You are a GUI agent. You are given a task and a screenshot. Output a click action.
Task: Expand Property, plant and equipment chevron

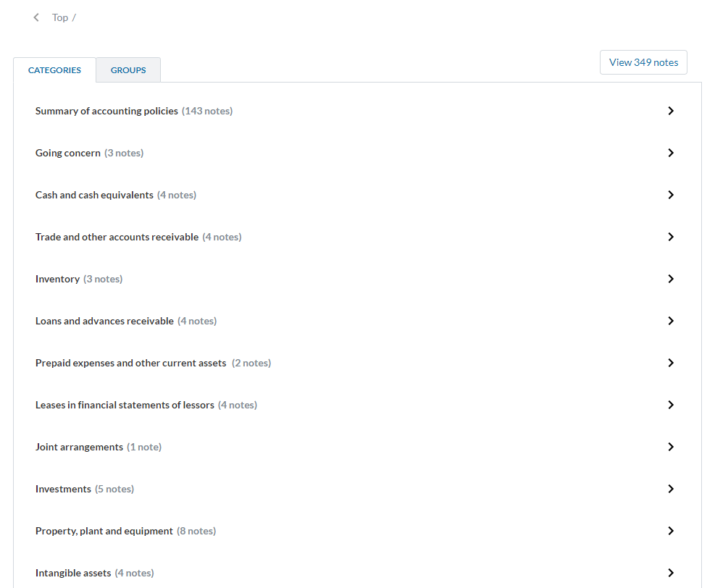(670, 531)
